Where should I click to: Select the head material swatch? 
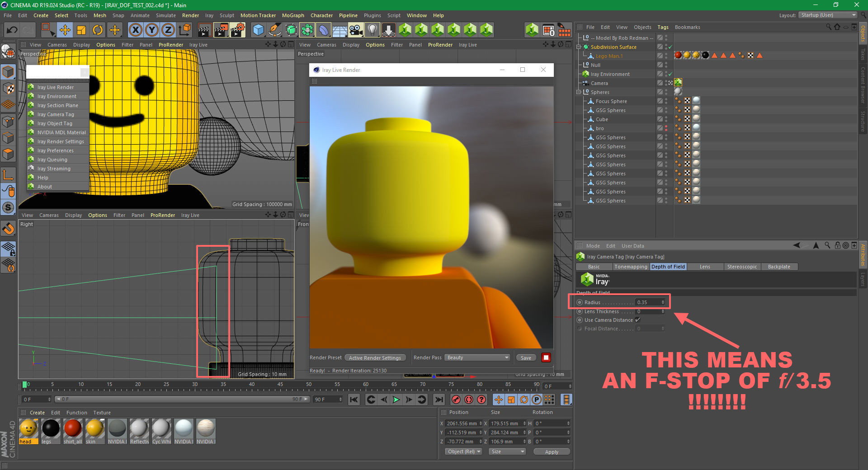coord(28,431)
